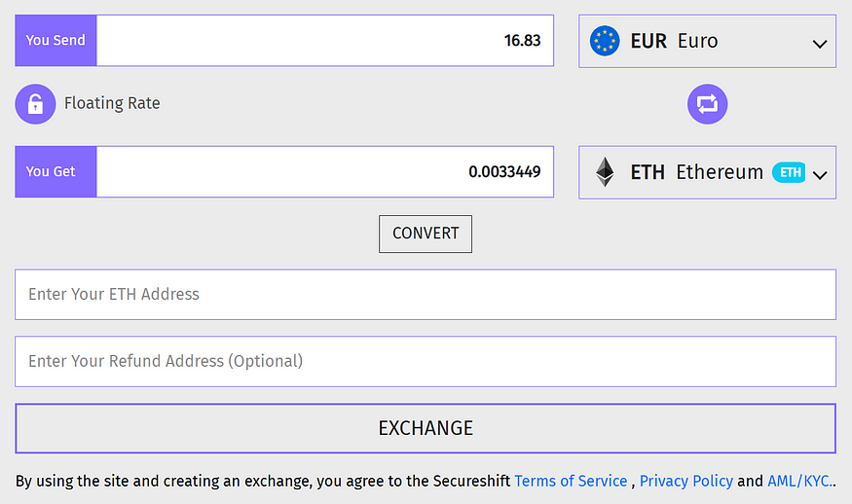Focus the Enter Your ETH Address field

(x=426, y=295)
